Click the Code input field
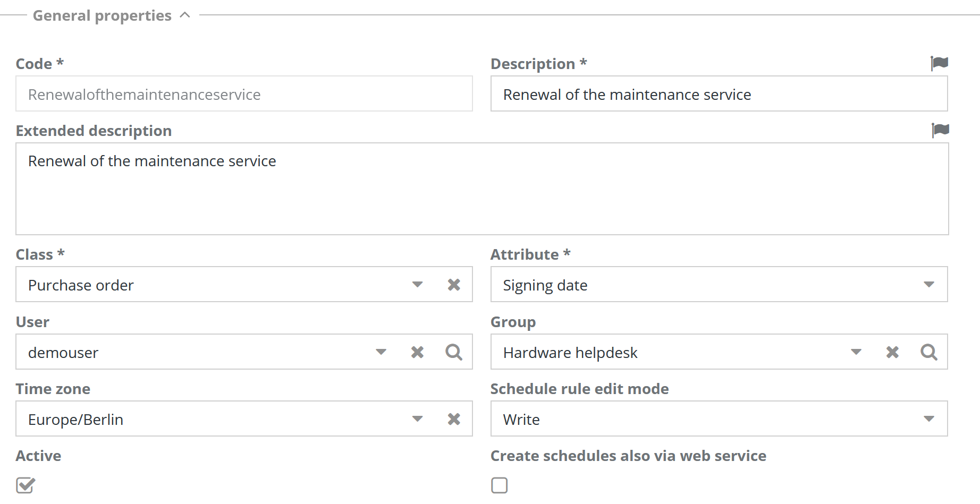Image resolution: width=980 pixels, height=504 pixels. coord(243,94)
